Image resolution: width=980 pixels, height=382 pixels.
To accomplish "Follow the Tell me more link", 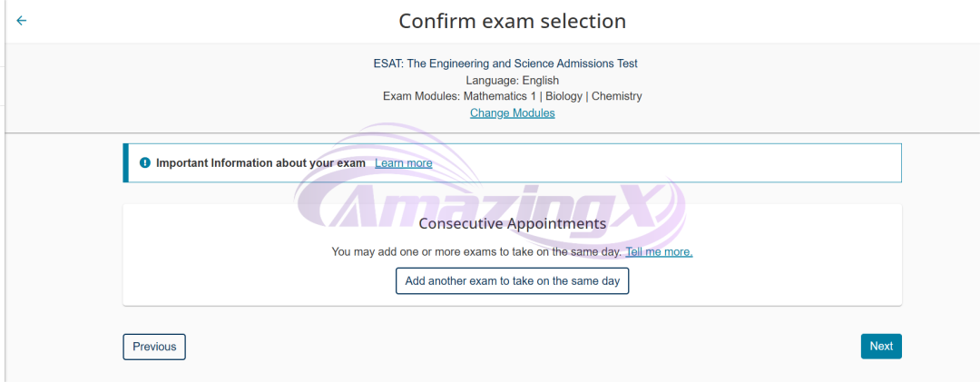I will pyautogui.click(x=659, y=251).
